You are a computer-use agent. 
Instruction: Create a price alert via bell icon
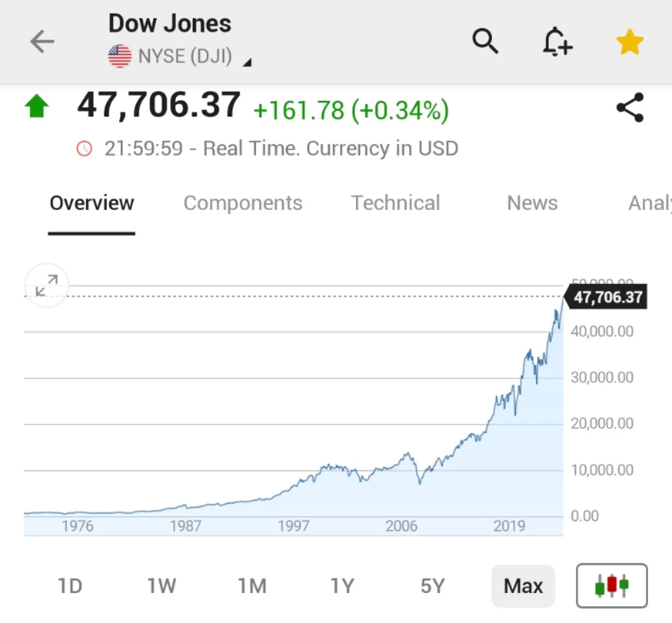point(557,41)
